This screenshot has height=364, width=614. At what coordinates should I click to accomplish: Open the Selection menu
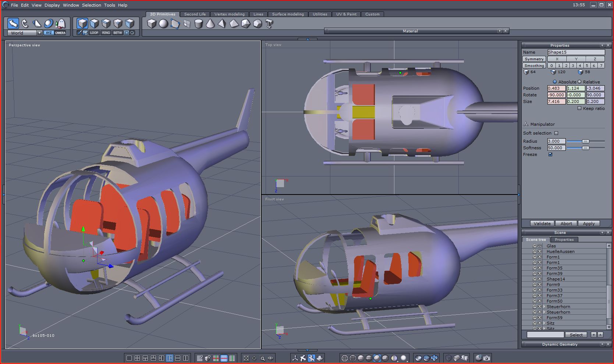click(91, 5)
